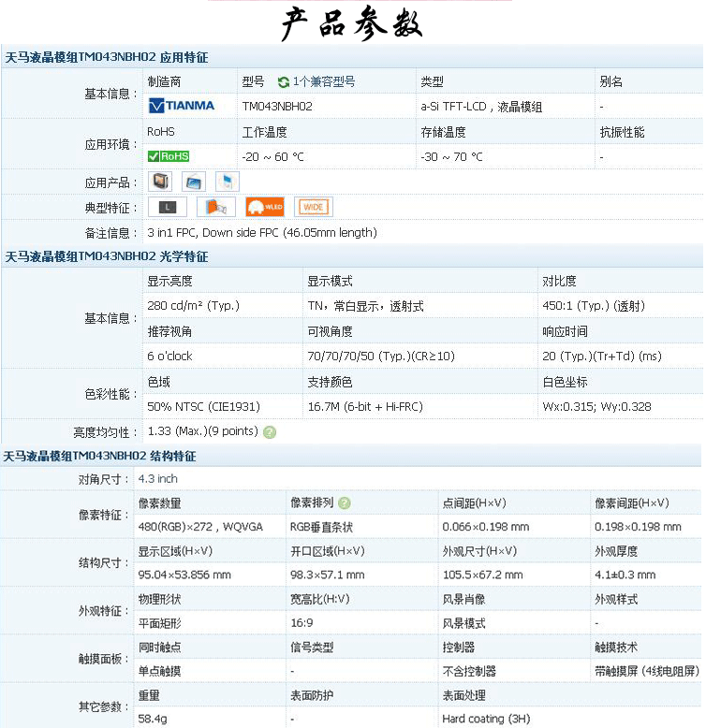The height and width of the screenshot is (728, 706).
Task: Click the contrast ratio 450:1 (Typ.) value
Action: click(594, 306)
